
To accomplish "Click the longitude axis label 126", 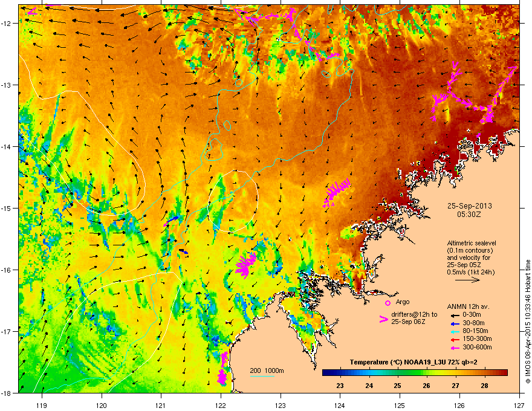I will click(x=459, y=405).
